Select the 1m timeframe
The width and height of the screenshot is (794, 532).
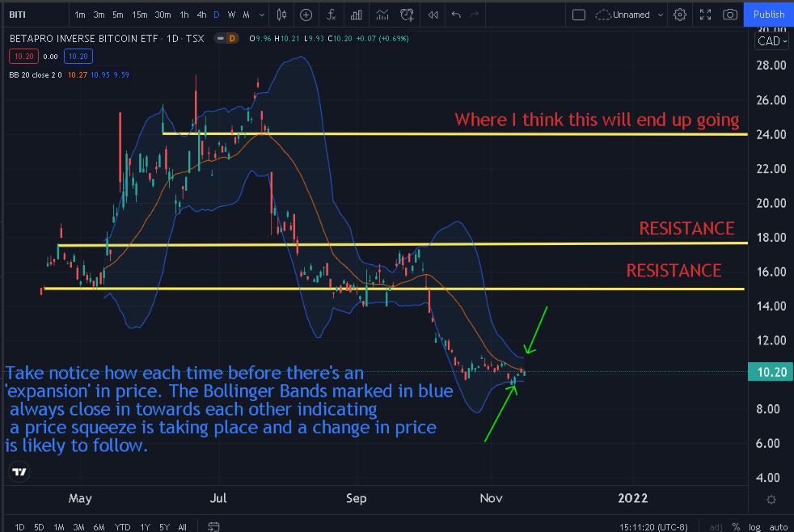click(79, 15)
